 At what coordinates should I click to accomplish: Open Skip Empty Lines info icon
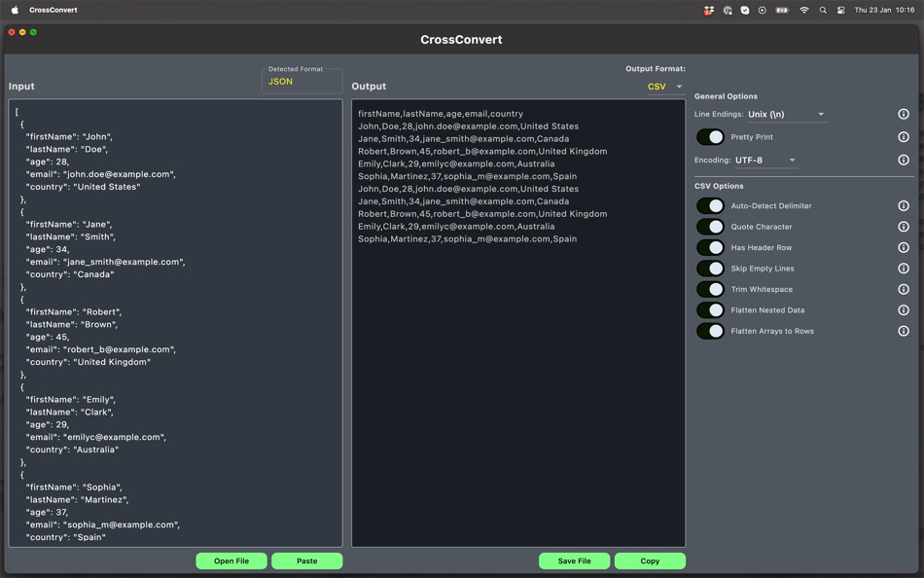coord(903,269)
